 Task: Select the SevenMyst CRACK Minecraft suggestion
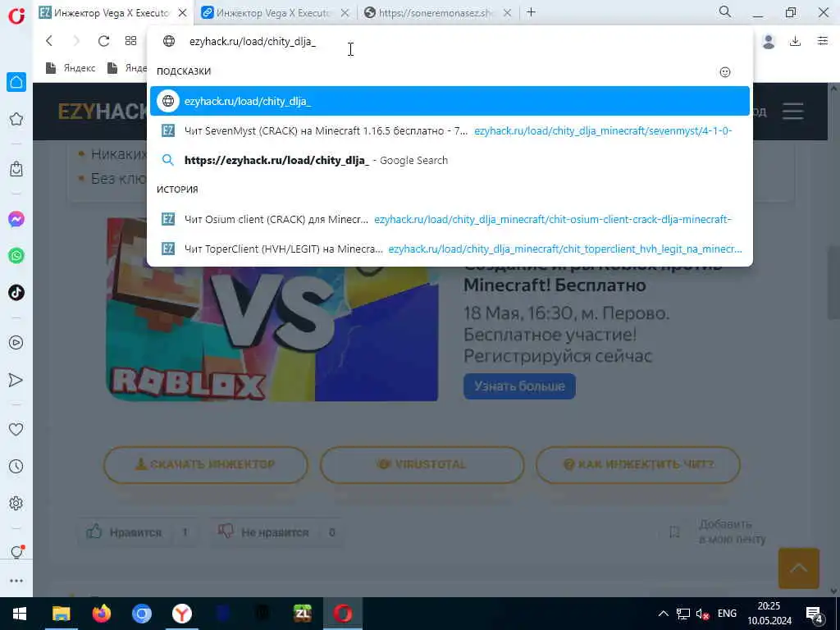[450, 130]
